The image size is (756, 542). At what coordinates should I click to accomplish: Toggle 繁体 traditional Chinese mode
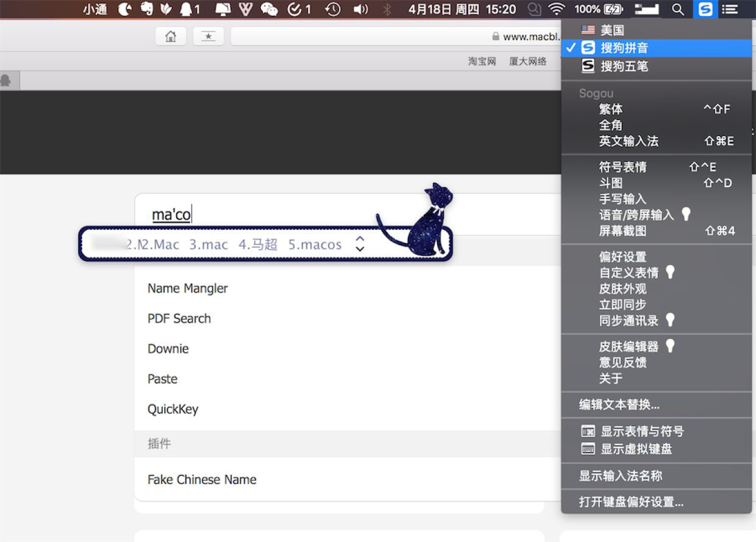pyautogui.click(x=656, y=109)
